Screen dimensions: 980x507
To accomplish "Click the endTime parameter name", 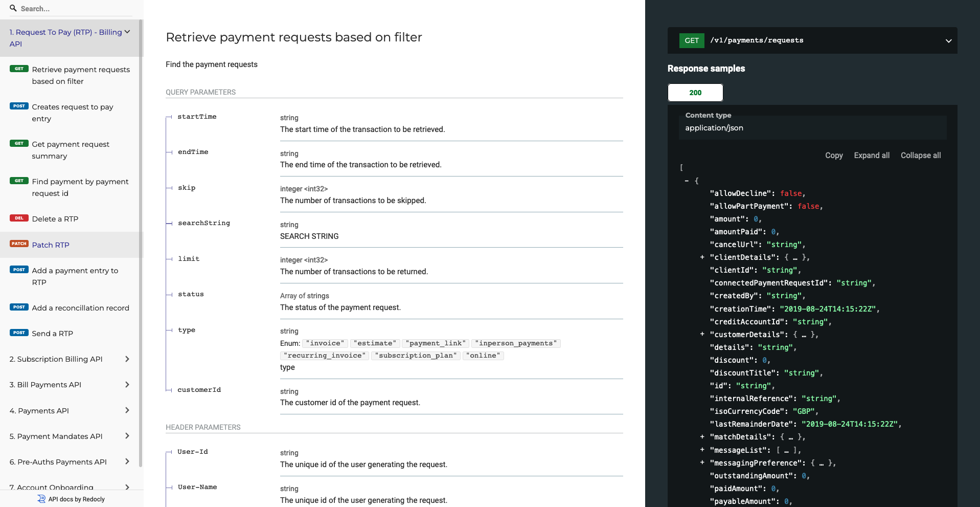I will [x=193, y=152].
